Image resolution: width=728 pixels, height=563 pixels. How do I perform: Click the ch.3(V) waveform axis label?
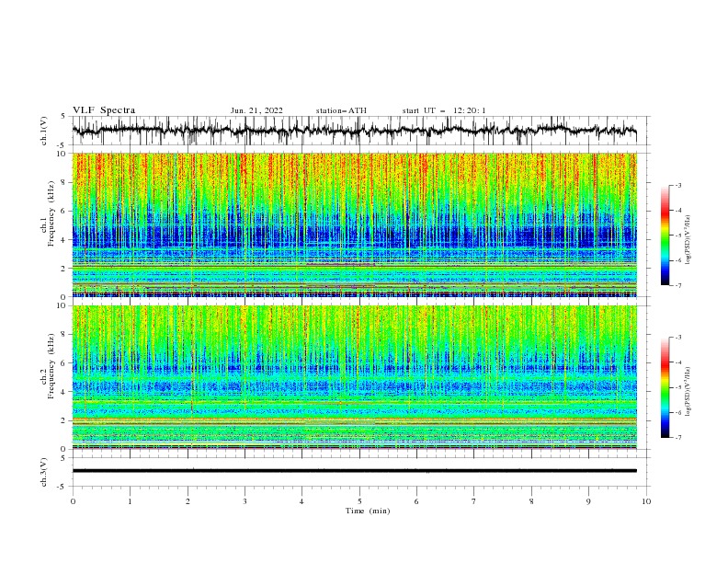pos(44,472)
